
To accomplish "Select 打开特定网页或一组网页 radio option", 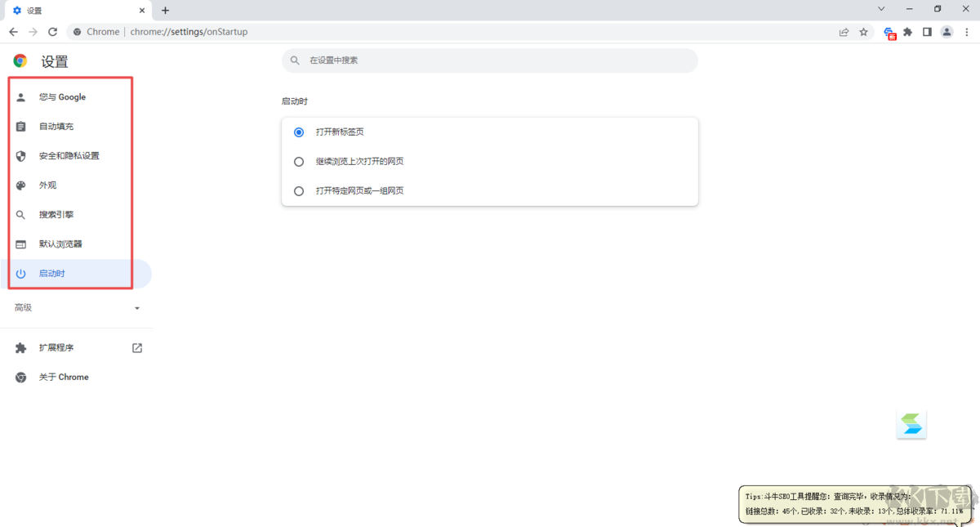I will tap(299, 191).
